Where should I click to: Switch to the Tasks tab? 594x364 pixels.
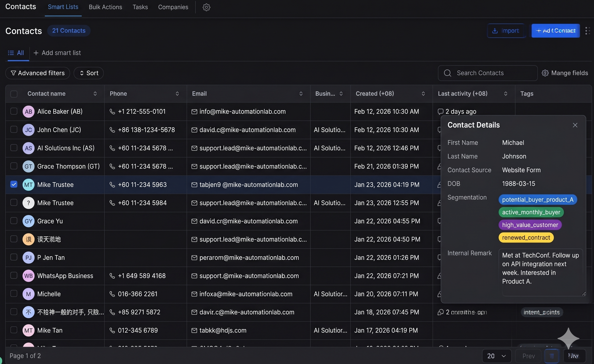[140, 7]
